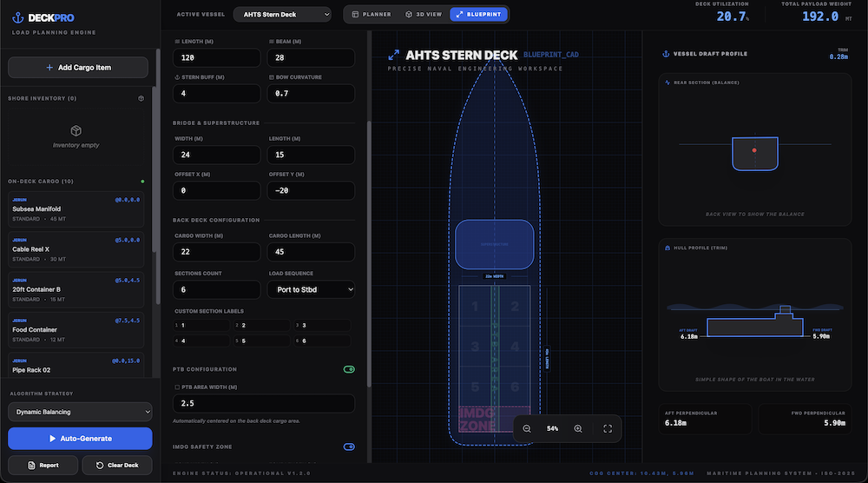
Task: Click the green On-Deck Cargo status dot
Action: 143,181
